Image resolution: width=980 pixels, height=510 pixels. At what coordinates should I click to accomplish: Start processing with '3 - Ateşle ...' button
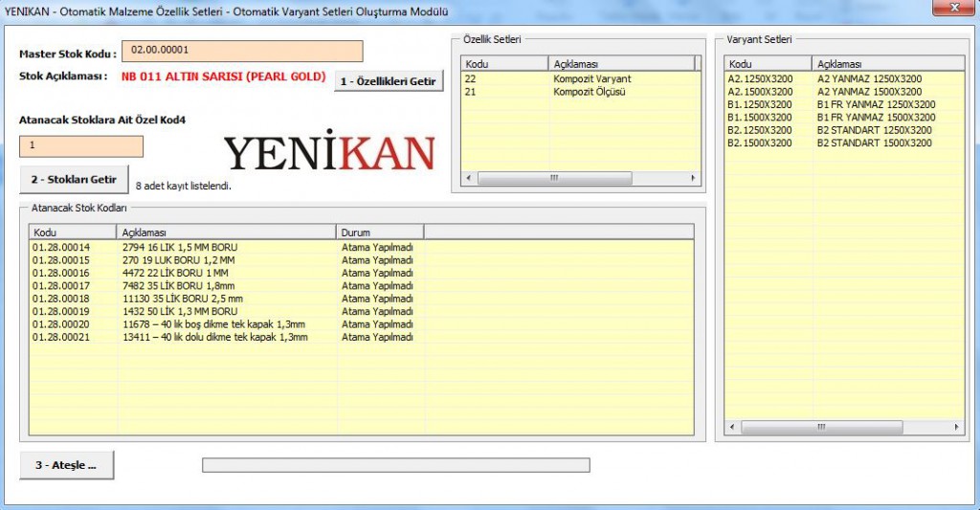(x=66, y=465)
